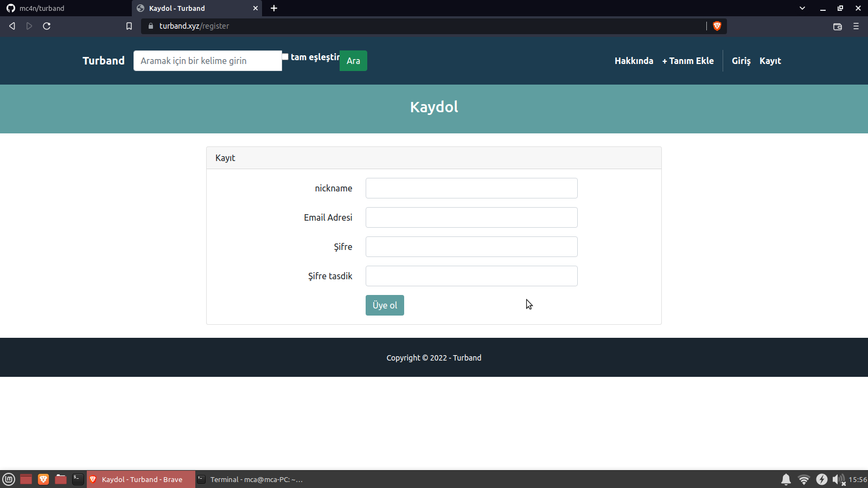
Task: Open + Tanım Ekle link
Action: click(688, 61)
